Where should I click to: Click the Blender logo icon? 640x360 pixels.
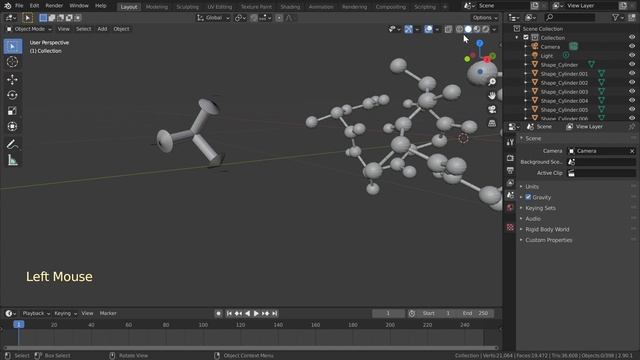[8, 6]
